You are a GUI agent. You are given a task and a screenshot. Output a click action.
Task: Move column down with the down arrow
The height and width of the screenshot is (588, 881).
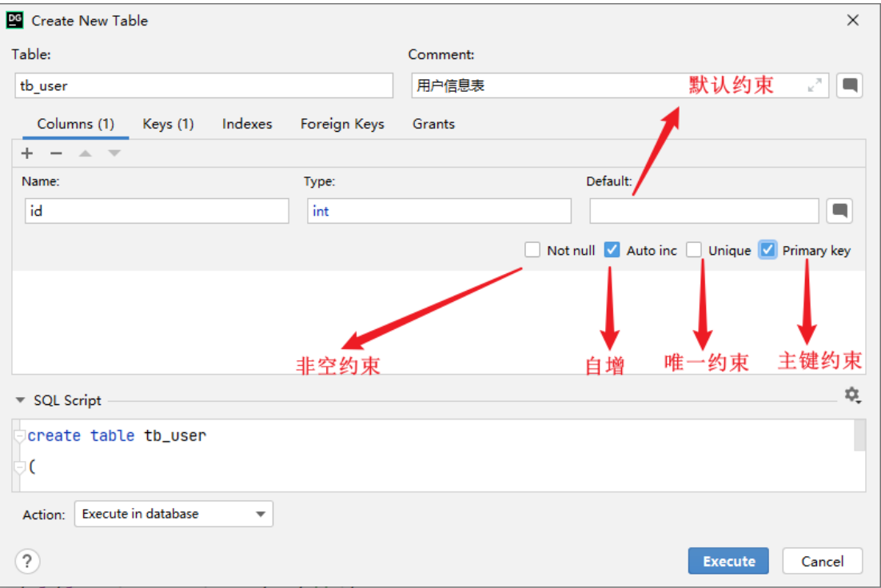pos(114,153)
